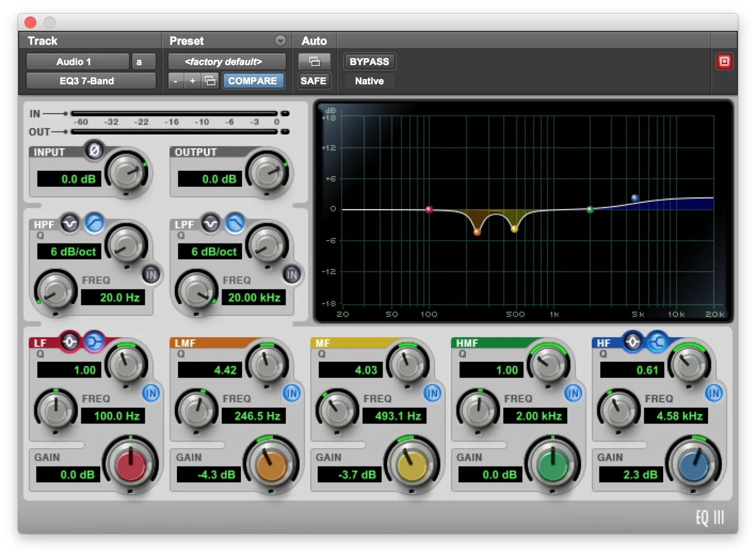Screen dimensions: 756x556
Task: Click the OUTPUT gain knob
Action: [268, 172]
